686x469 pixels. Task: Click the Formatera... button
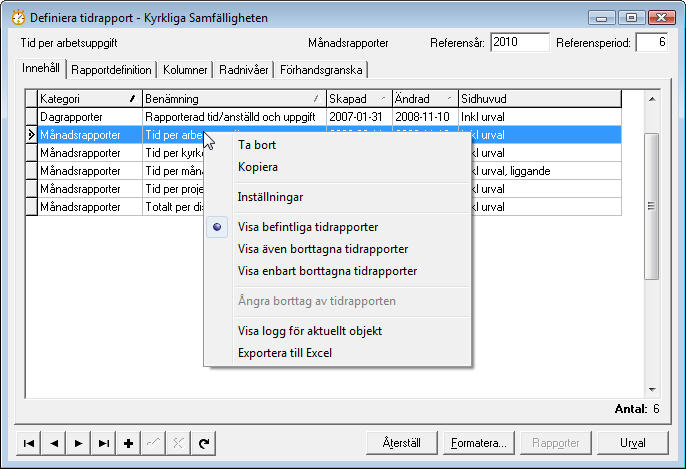(x=479, y=443)
